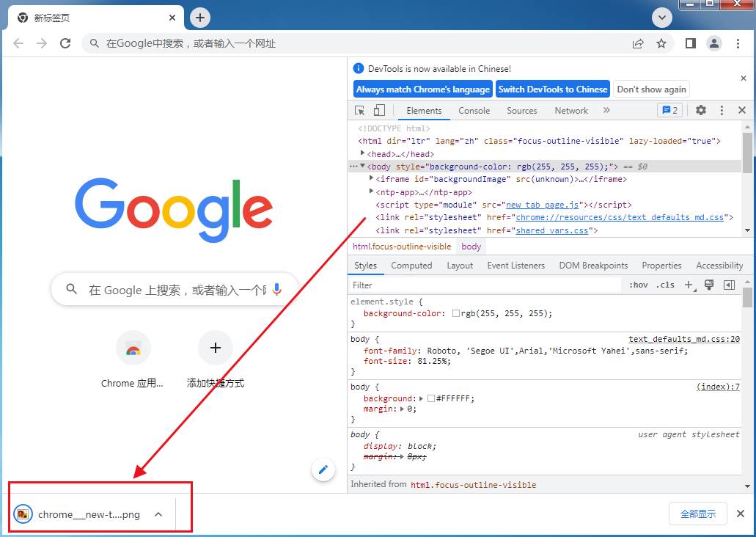Toggle the device toolbar icon
The image size is (756, 537).
point(379,111)
